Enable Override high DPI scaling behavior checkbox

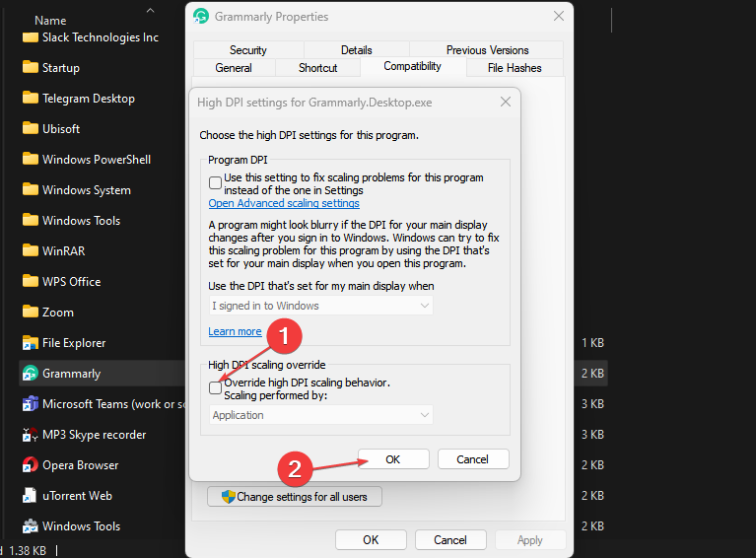tap(216, 388)
